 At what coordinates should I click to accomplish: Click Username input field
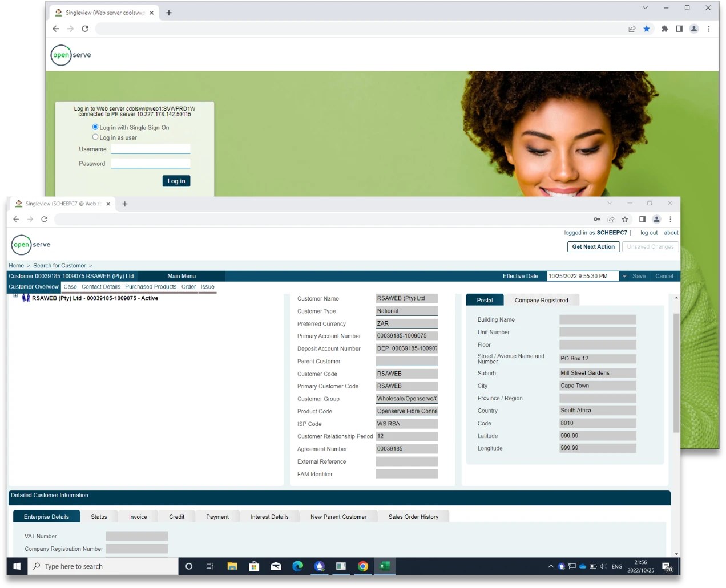151,149
